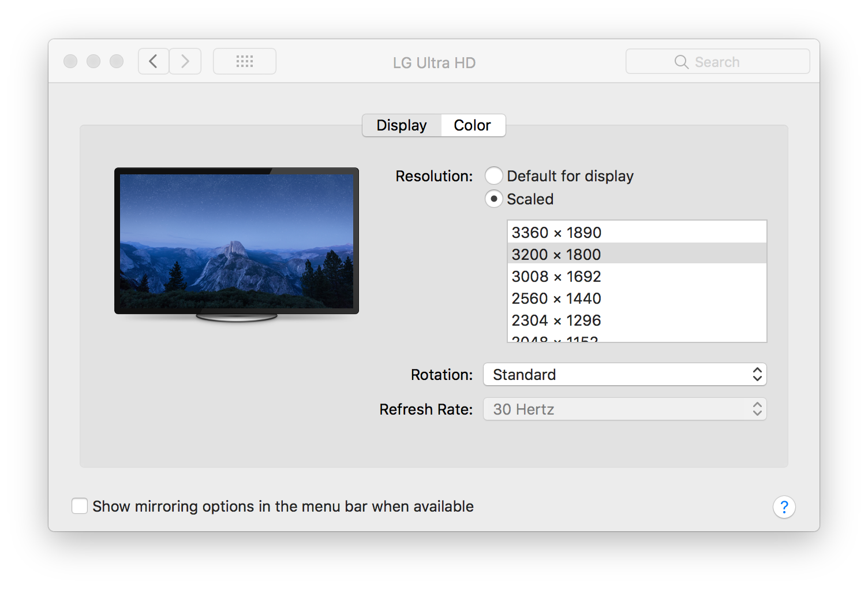The width and height of the screenshot is (868, 589).
Task: Minimize the LG Ultra HD window
Action: click(x=93, y=61)
